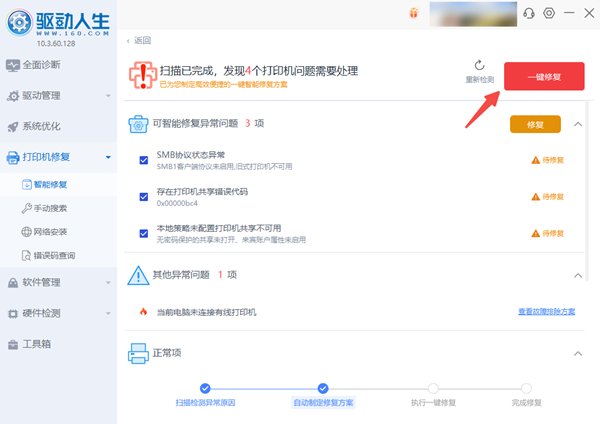Collapse the 正常项 section chevron

point(578,354)
